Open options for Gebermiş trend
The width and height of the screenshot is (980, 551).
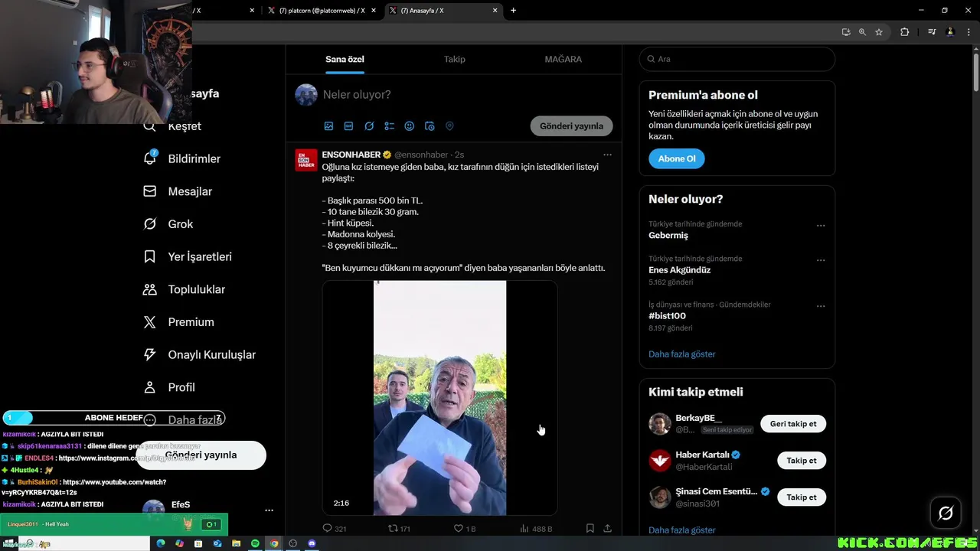[x=821, y=226]
